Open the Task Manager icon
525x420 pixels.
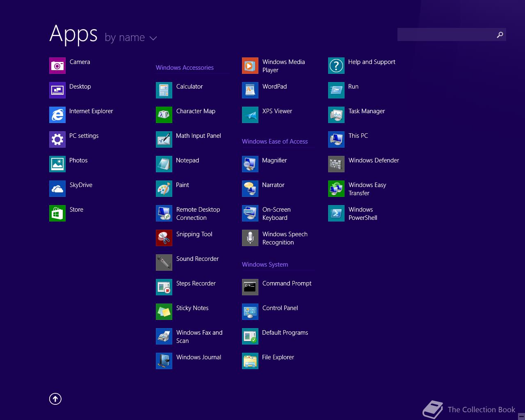click(336, 115)
